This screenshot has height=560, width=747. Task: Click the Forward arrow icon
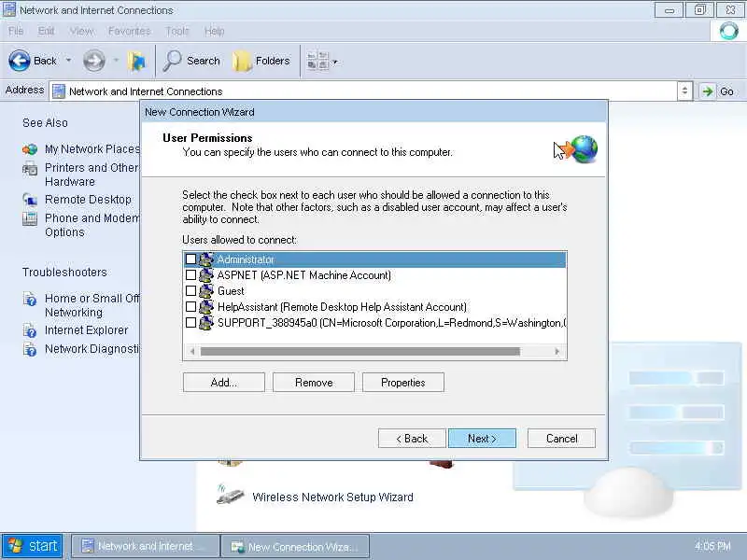pyautogui.click(x=94, y=61)
